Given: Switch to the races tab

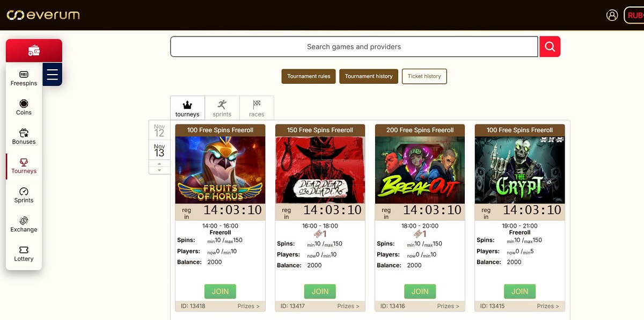Looking at the screenshot, I should click(x=257, y=108).
